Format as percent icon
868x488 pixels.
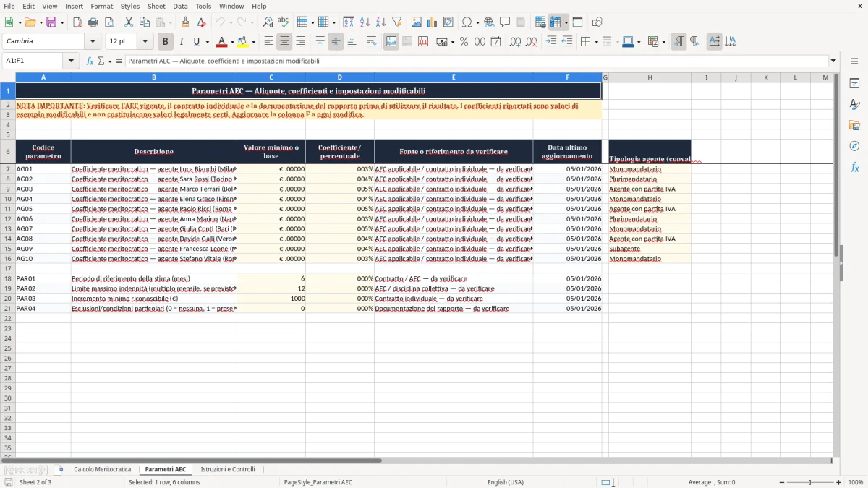pos(464,42)
